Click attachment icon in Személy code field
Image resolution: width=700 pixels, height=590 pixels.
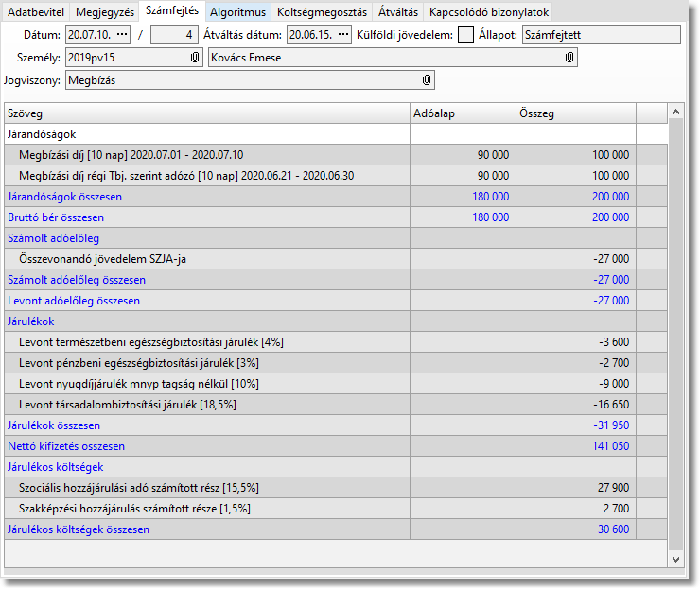(194, 58)
